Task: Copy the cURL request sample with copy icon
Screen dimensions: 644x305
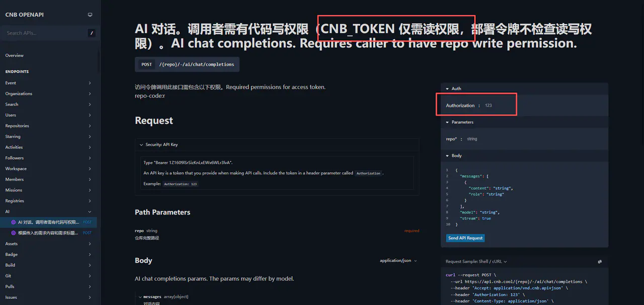Action: coord(600,262)
